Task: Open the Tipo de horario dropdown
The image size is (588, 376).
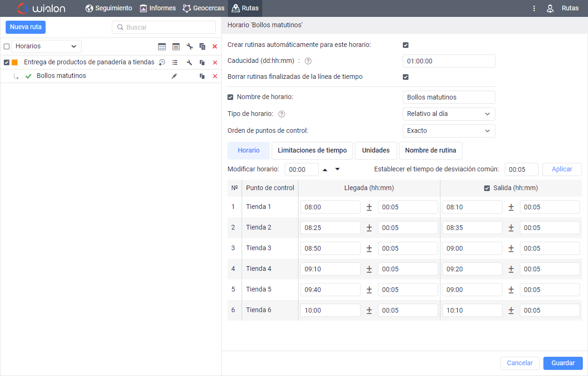Action: (448, 114)
